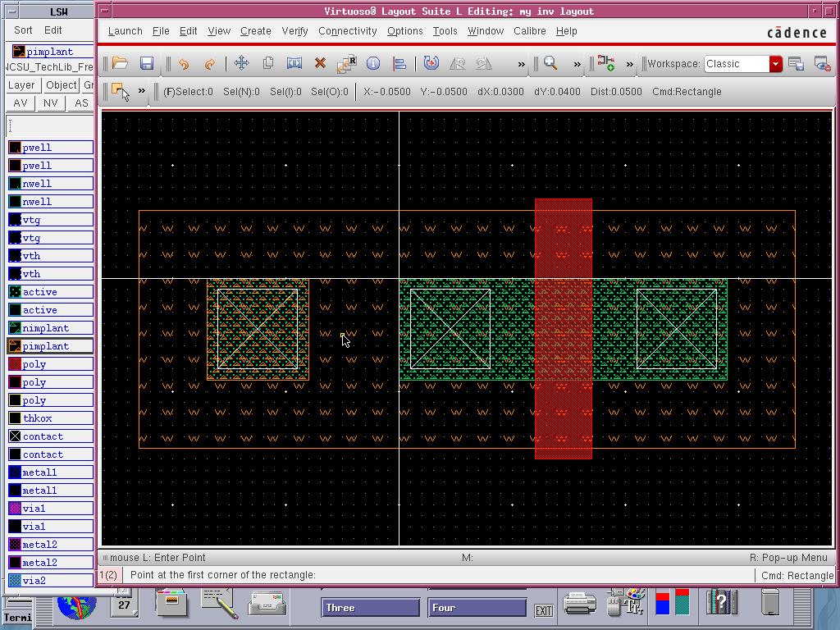
Task: Expand the edit toolbar overflow chevron
Action: 521,64
